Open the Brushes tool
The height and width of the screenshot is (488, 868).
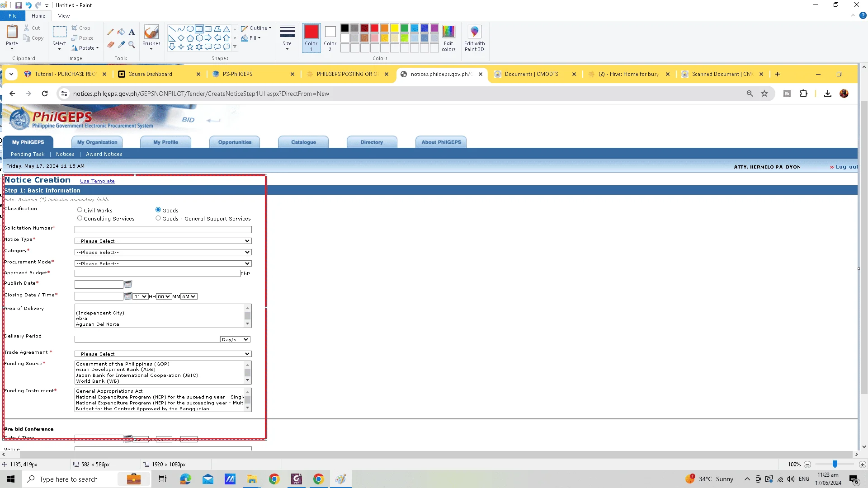tap(151, 36)
